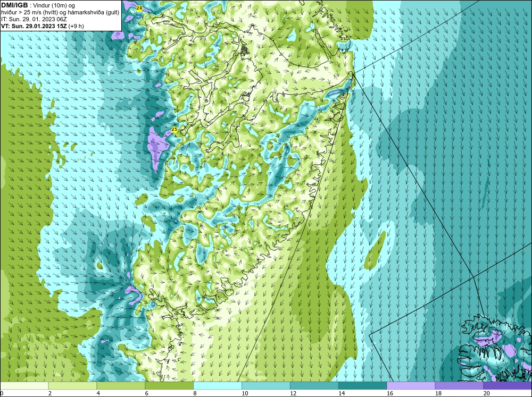This screenshot has height=397, width=532.
Task: Pick the above 20 m/s dark purple swatch
Action: coord(507,386)
